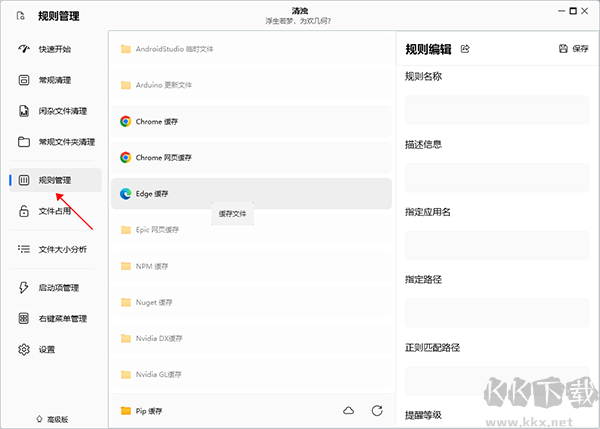
Task: Select the AndroidStudio 临时文件 rule
Action: pos(251,49)
